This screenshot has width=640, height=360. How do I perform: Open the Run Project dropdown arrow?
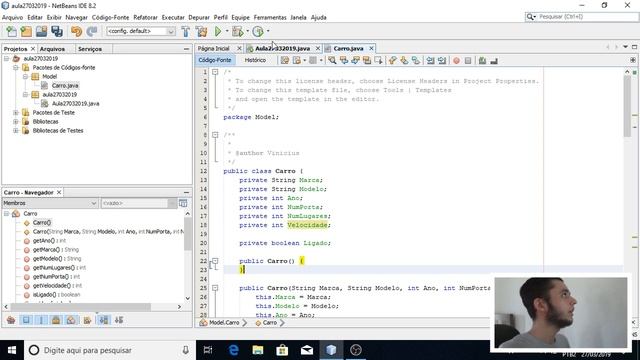coord(227,31)
